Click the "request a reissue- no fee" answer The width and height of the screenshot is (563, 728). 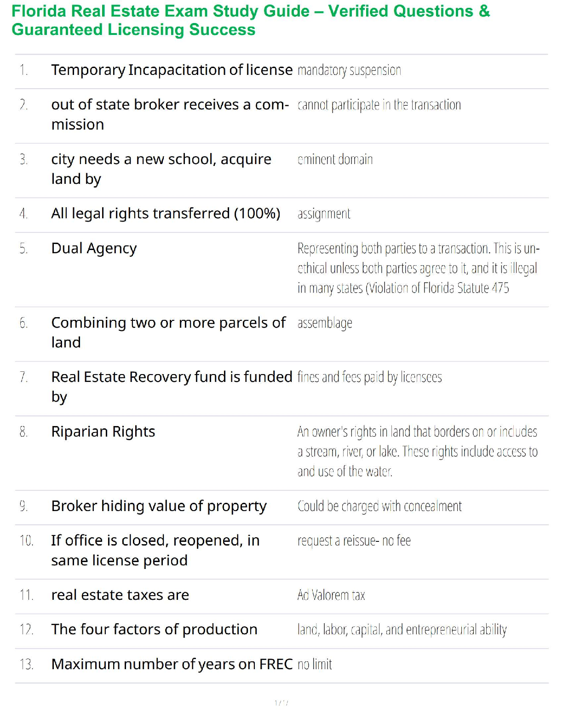(354, 540)
